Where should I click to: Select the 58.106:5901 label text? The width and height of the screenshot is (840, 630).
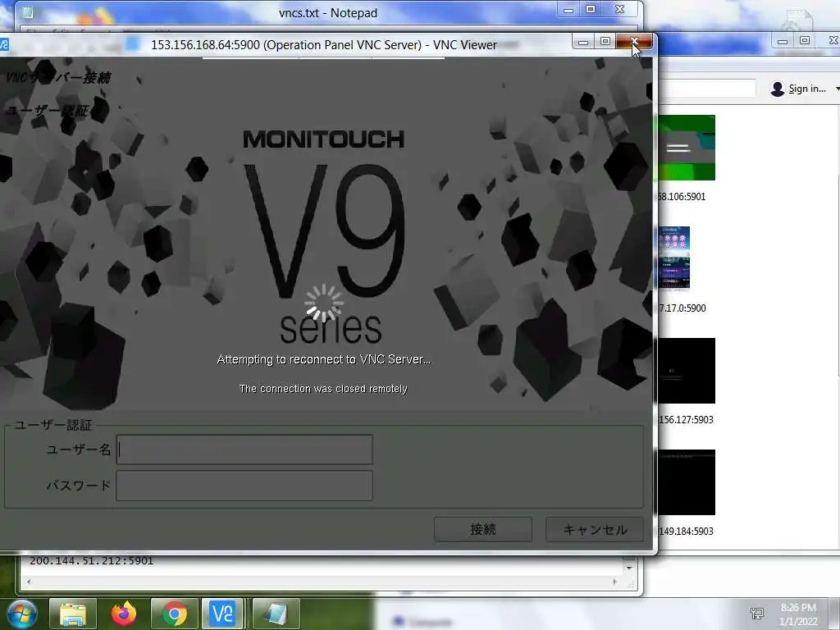682,197
